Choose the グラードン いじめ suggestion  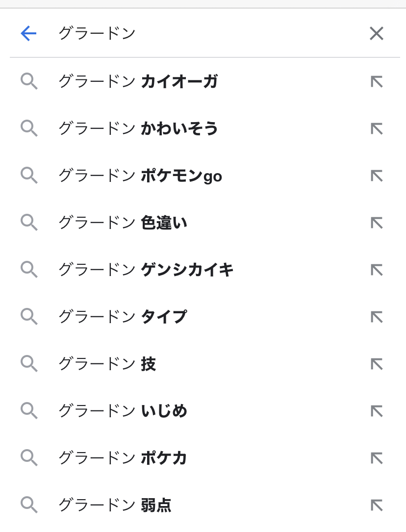click(123, 411)
